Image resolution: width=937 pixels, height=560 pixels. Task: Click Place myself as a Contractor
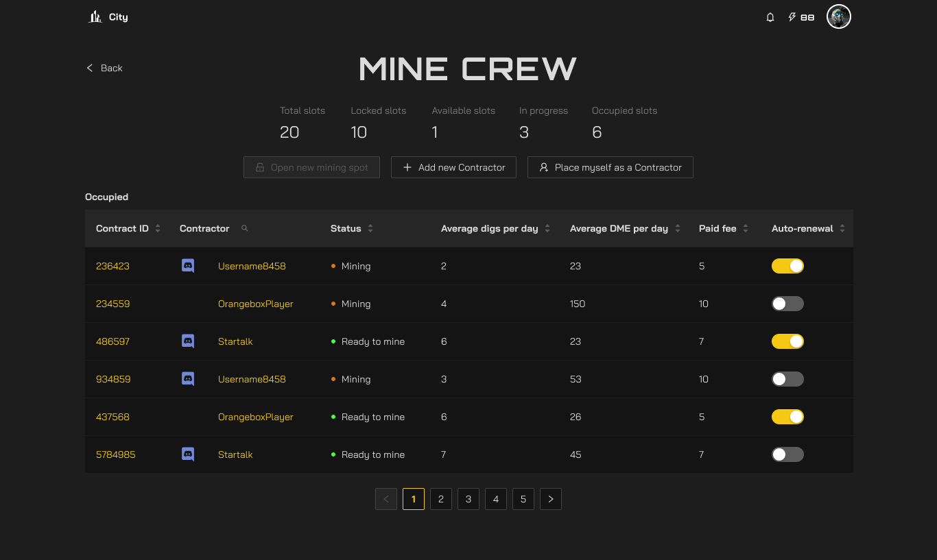pos(610,167)
